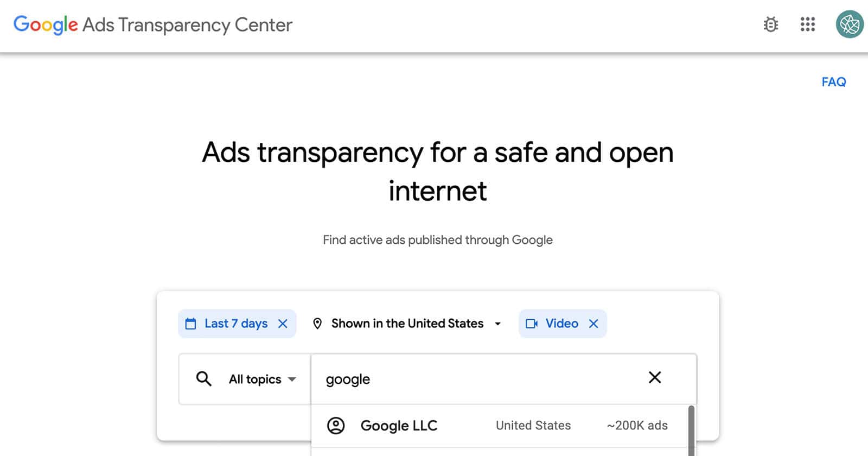Click the video camera icon on Video chip
The image size is (868, 456).
[x=532, y=324]
